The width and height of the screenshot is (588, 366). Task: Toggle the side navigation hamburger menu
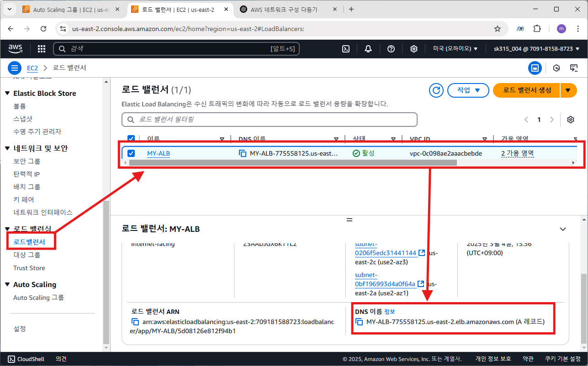tap(15, 68)
